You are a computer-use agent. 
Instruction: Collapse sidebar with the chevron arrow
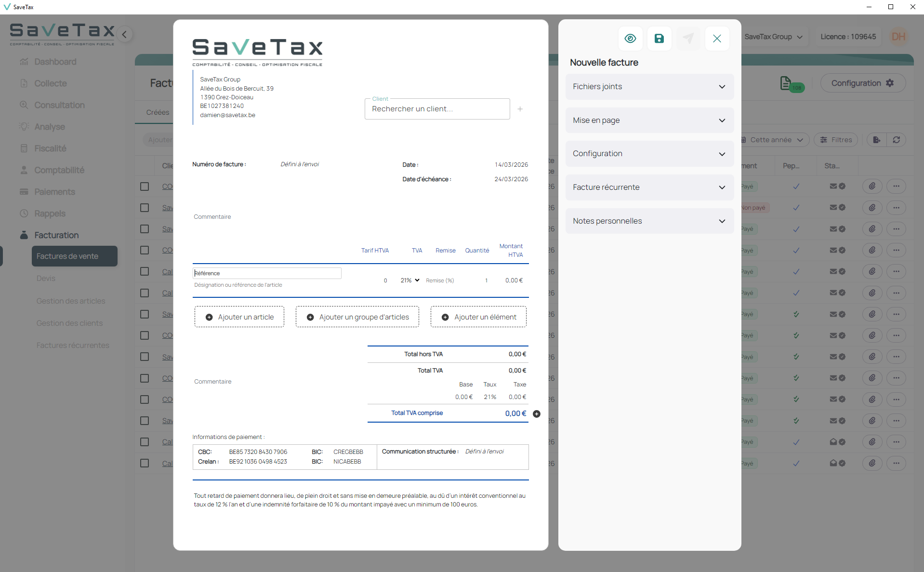click(124, 34)
